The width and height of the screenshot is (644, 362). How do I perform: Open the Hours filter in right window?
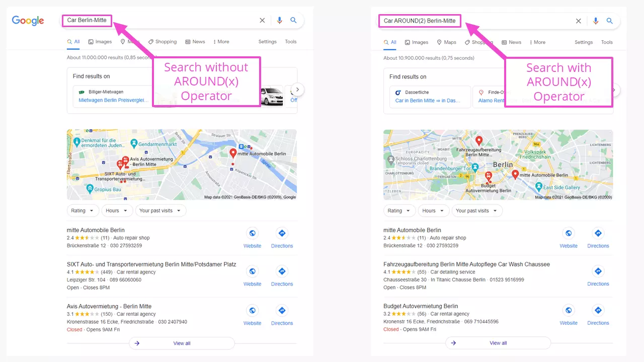[434, 211]
